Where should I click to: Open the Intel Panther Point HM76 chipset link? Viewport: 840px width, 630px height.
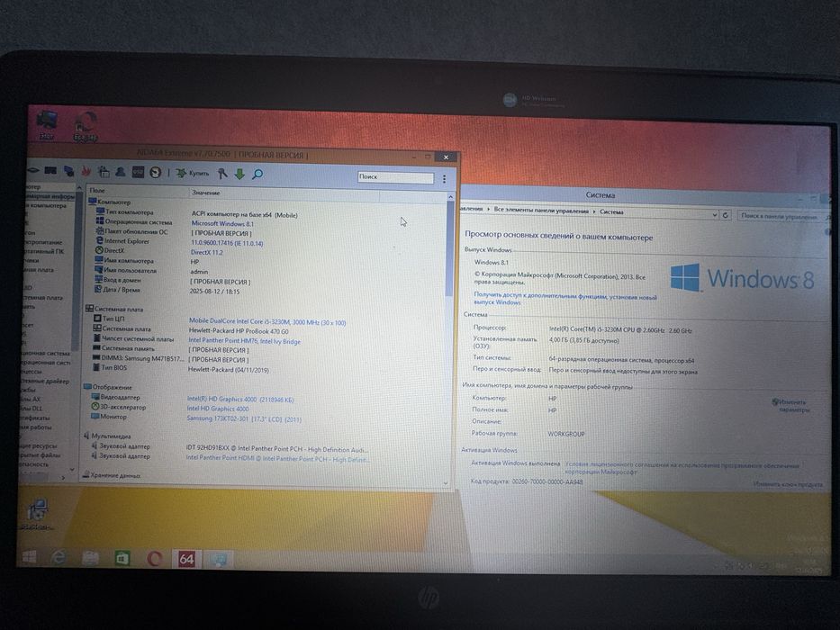(x=244, y=341)
